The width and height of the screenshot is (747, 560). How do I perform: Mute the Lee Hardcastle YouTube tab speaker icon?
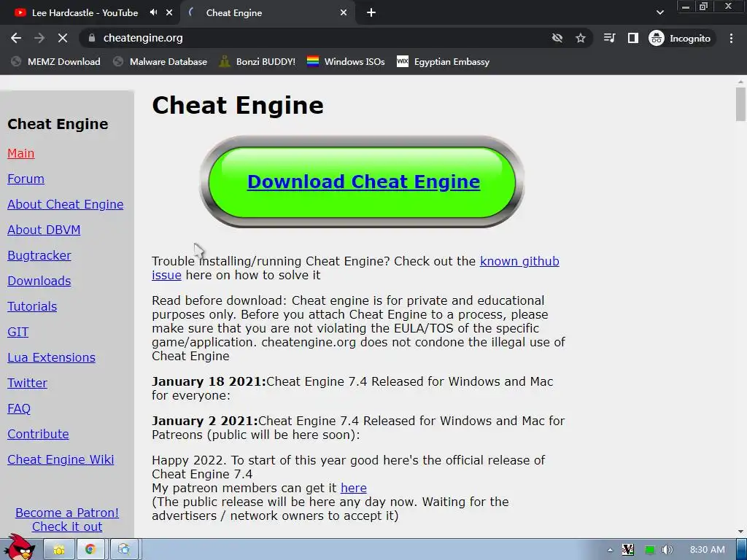[153, 12]
